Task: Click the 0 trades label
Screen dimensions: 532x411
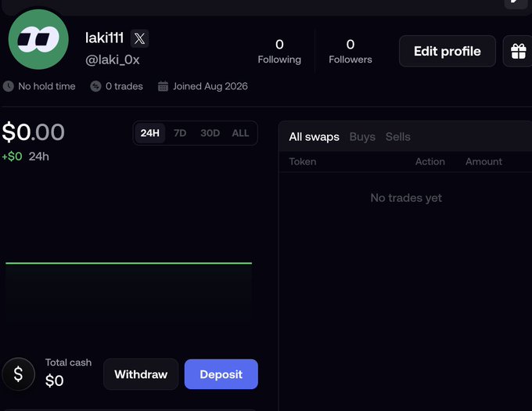Action: coord(124,86)
